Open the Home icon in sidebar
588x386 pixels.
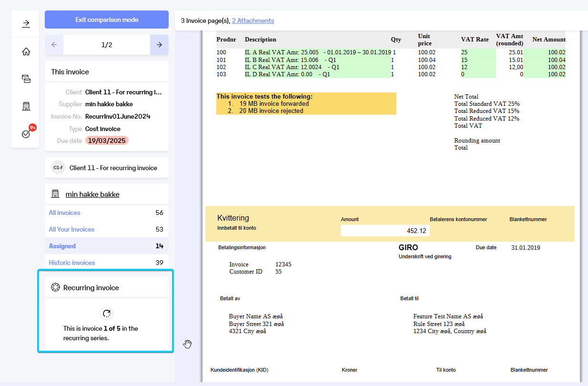pyautogui.click(x=26, y=51)
